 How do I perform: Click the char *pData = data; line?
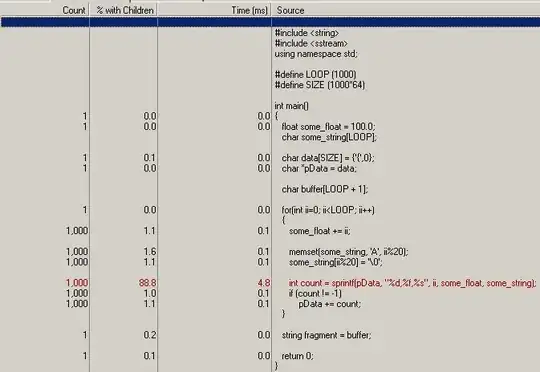[319, 168]
